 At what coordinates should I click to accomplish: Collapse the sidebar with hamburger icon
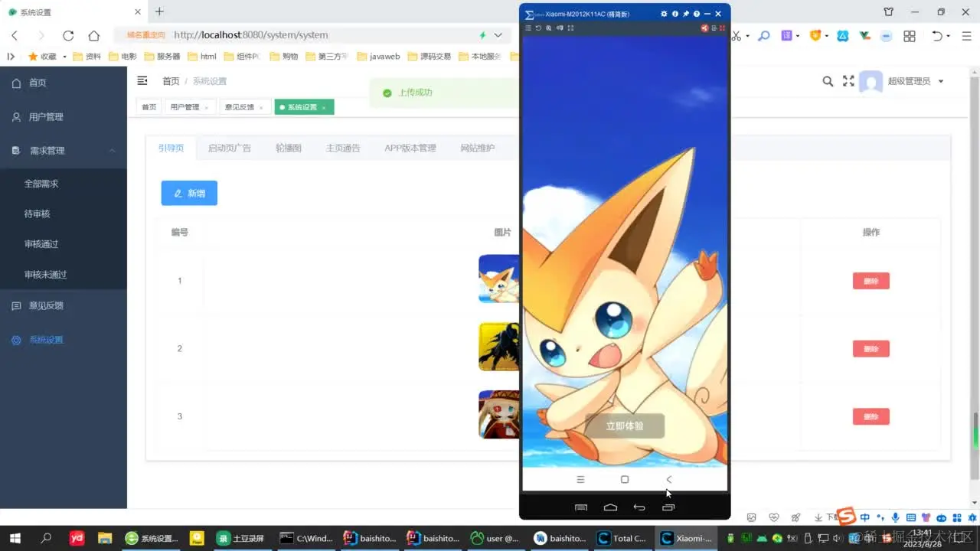click(142, 80)
